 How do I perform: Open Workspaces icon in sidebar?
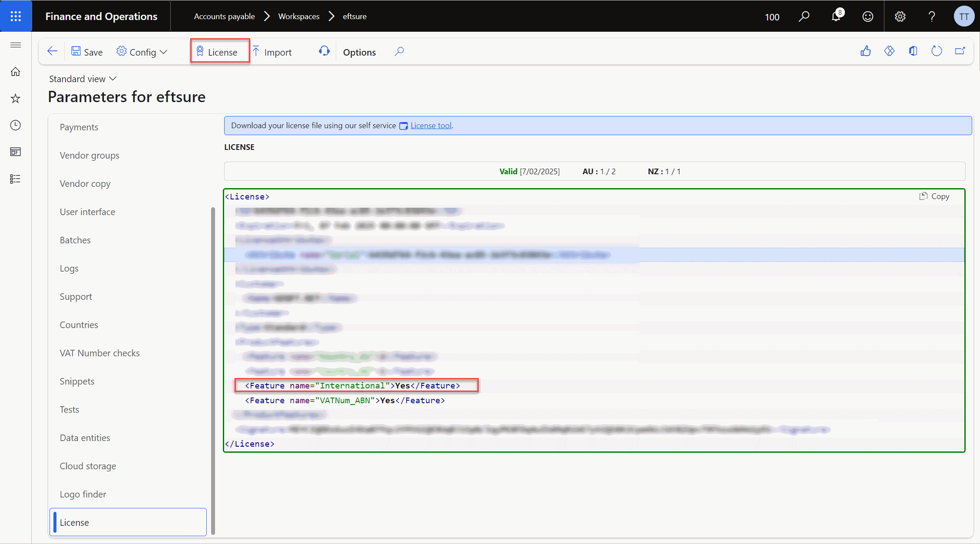(x=16, y=152)
